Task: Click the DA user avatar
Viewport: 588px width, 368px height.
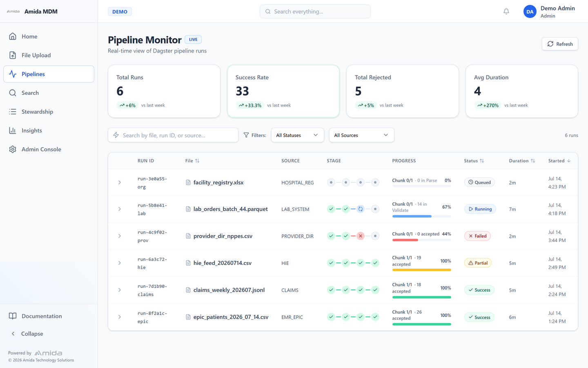Action: (x=530, y=11)
